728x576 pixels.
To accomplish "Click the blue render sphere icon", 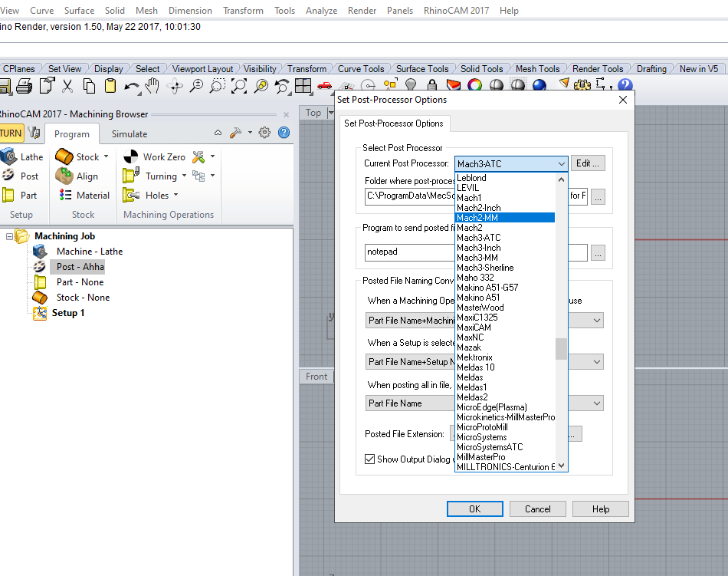I will click(539, 84).
